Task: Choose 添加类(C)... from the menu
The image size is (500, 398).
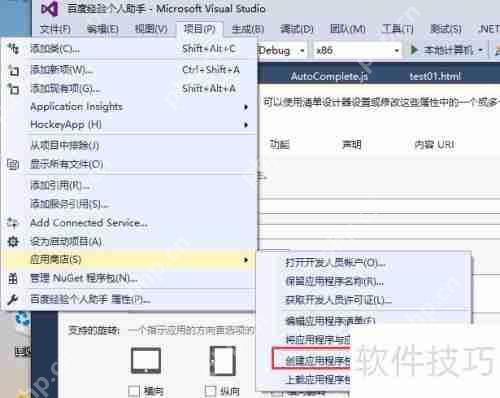Action: coord(129,49)
